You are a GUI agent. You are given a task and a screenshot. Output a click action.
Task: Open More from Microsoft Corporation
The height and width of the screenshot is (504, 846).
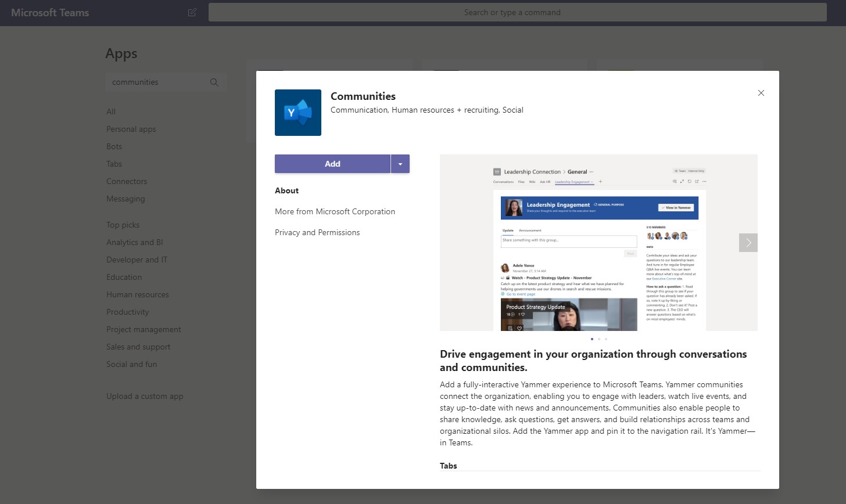click(x=335, y=211)
